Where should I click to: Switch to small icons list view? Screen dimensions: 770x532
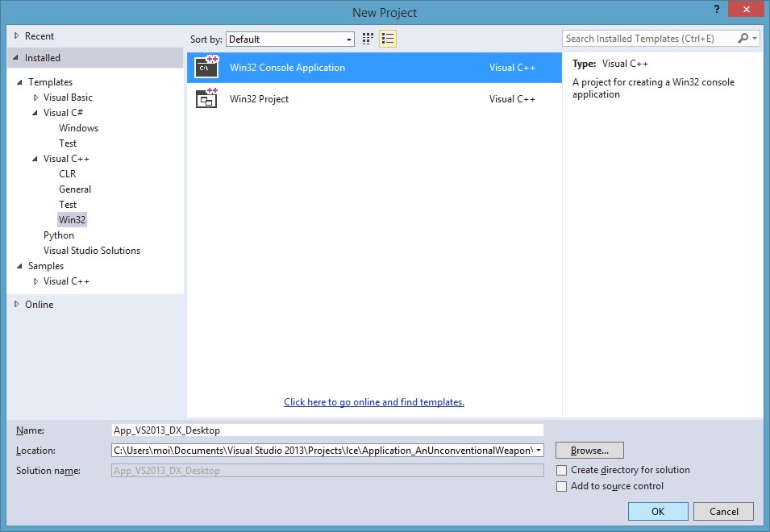(x=388, y=39)
